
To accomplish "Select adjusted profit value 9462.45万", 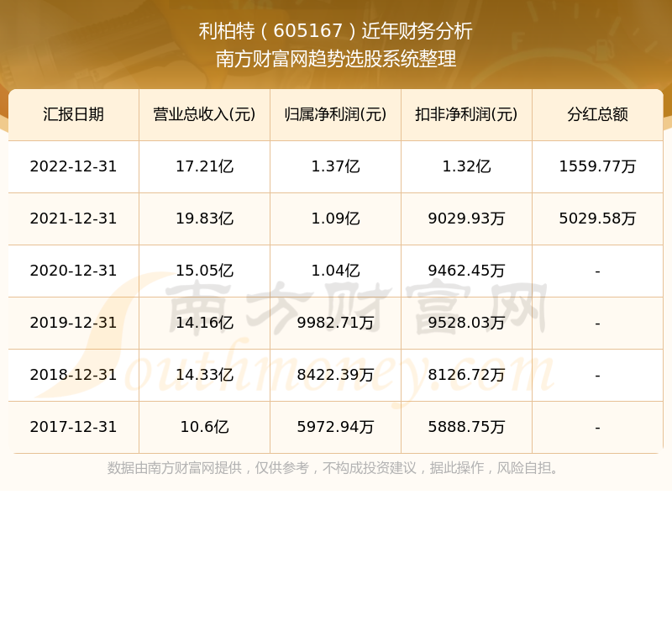I will pyautogui.click(x=466, y=271).
